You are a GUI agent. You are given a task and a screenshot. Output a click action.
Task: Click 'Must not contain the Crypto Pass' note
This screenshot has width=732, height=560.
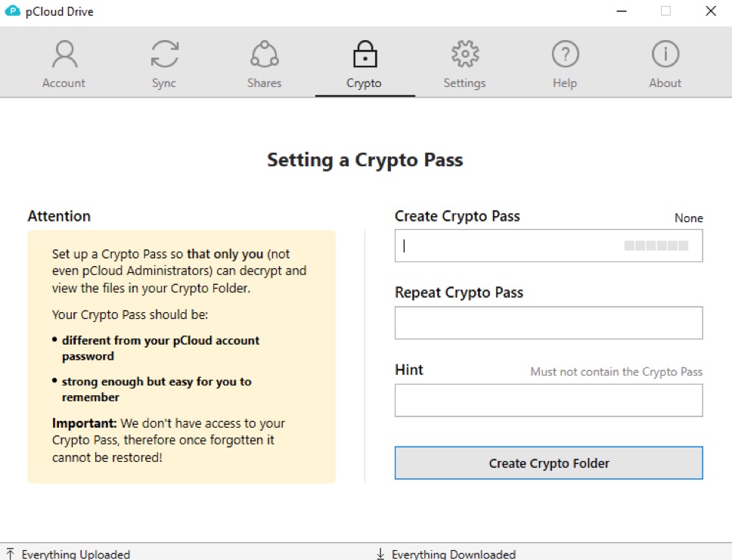click(616, 372)
